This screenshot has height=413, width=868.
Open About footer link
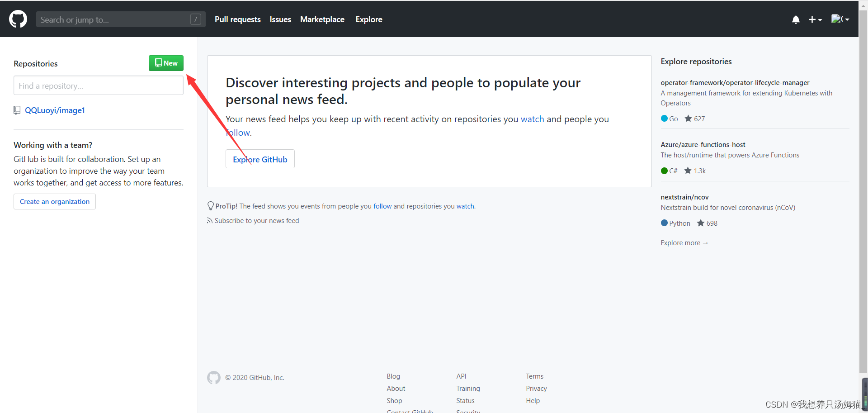point(396,389)
